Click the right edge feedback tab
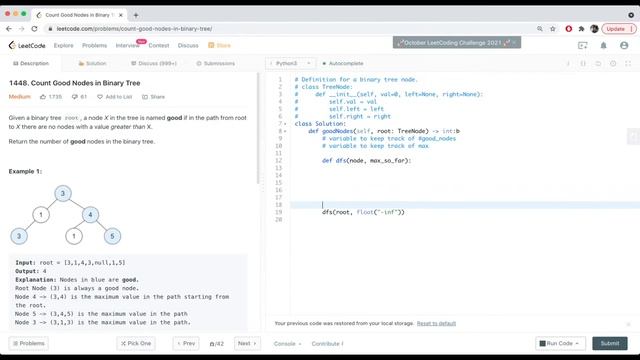640x360 pixels. pos(633,136)
